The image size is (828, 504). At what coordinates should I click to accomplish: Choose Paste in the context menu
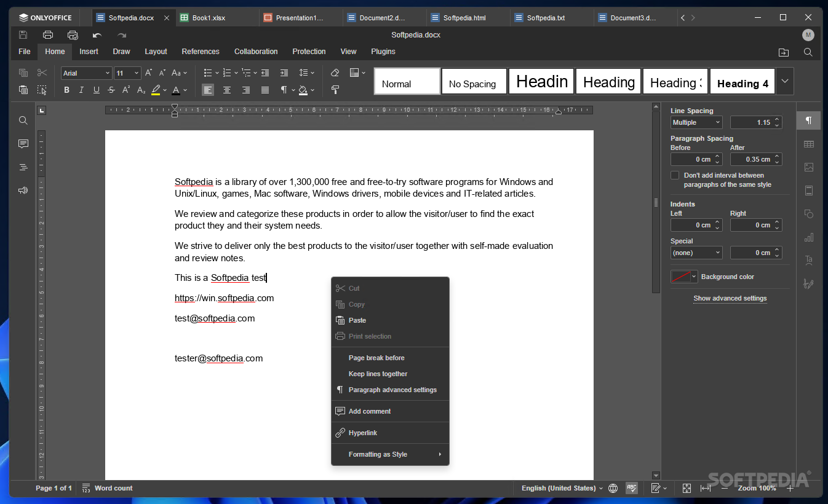pos(390,320)
